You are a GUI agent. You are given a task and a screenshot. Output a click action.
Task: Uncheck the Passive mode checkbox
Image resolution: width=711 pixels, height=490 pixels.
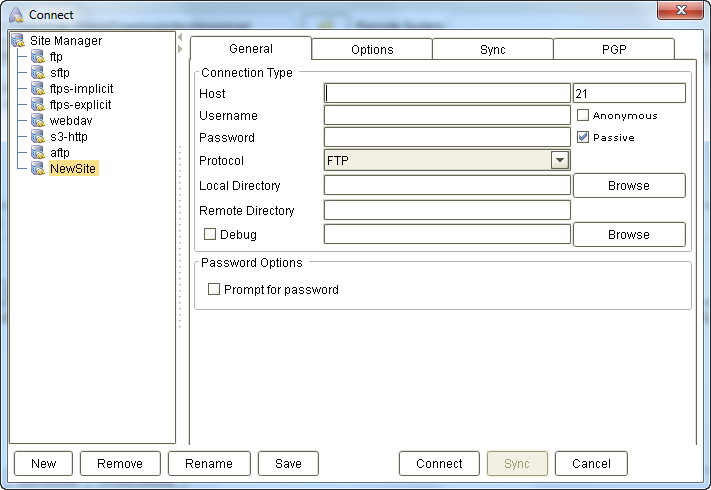pyautogui.click(x=583, y=137)
